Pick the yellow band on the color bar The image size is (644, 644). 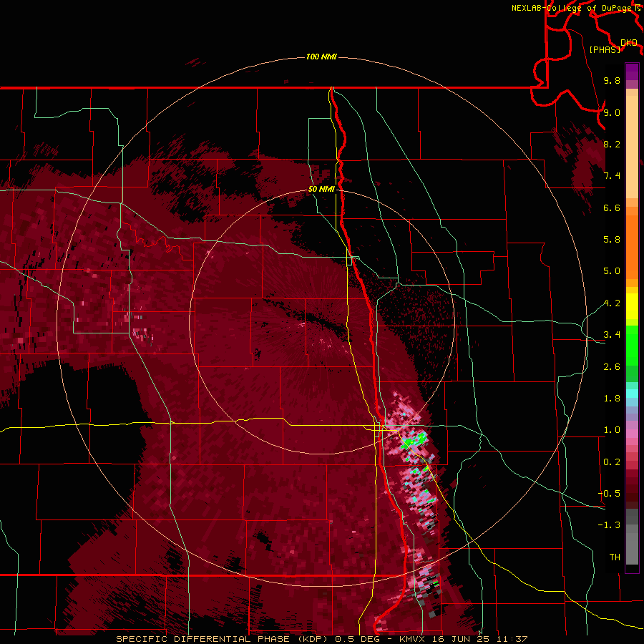(632, 306)
